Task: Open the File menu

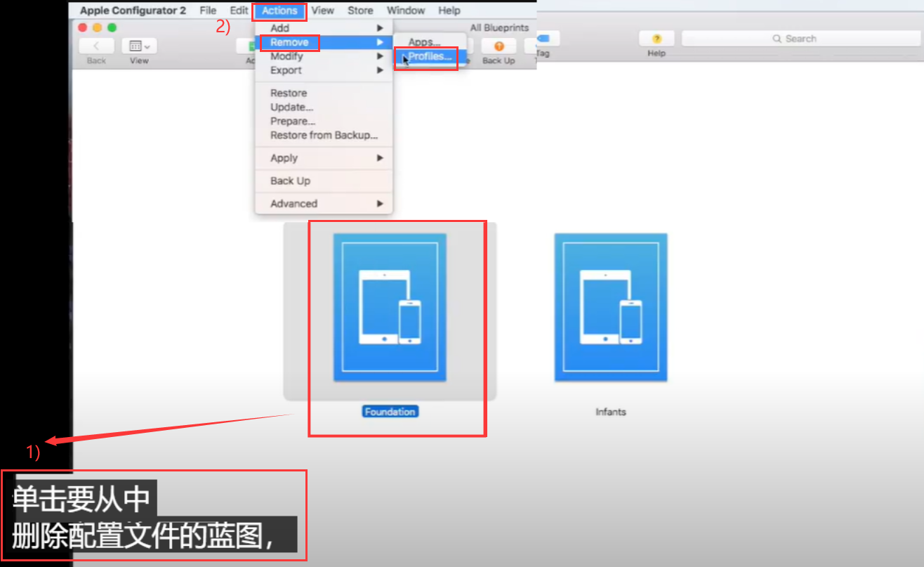Action: coord(208,11)
